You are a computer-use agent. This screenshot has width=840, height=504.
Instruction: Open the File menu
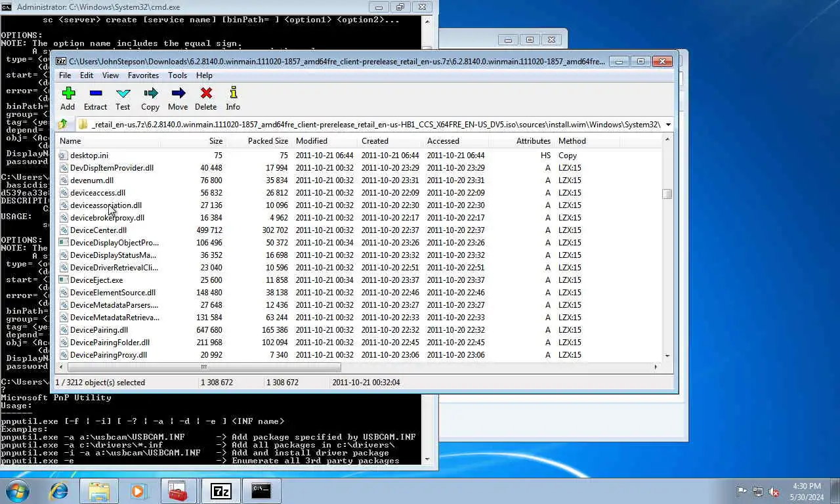pyautogui.click(x=65, y=75)
